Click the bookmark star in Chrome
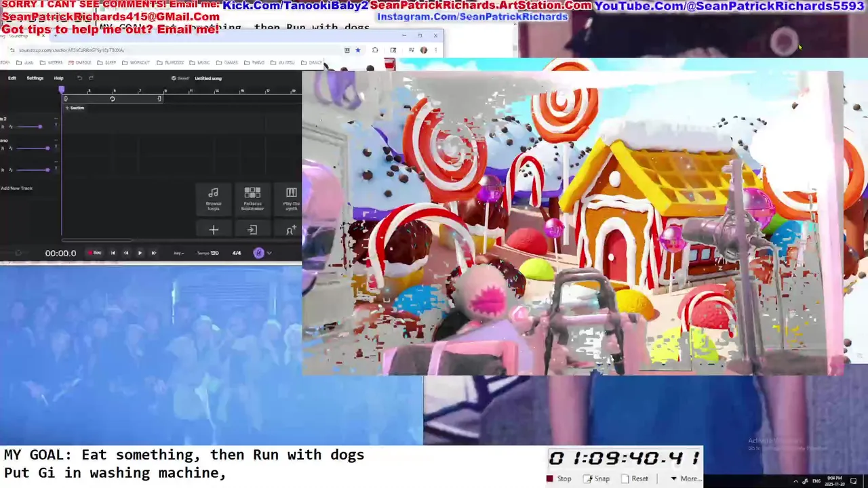The width and height of the screenshot is (868, 488). [358, 50]
